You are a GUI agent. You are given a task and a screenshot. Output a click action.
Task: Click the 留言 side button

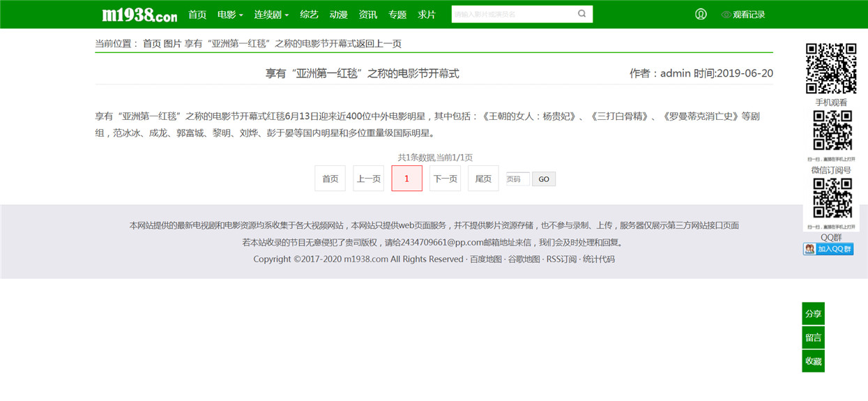[813, 338]
